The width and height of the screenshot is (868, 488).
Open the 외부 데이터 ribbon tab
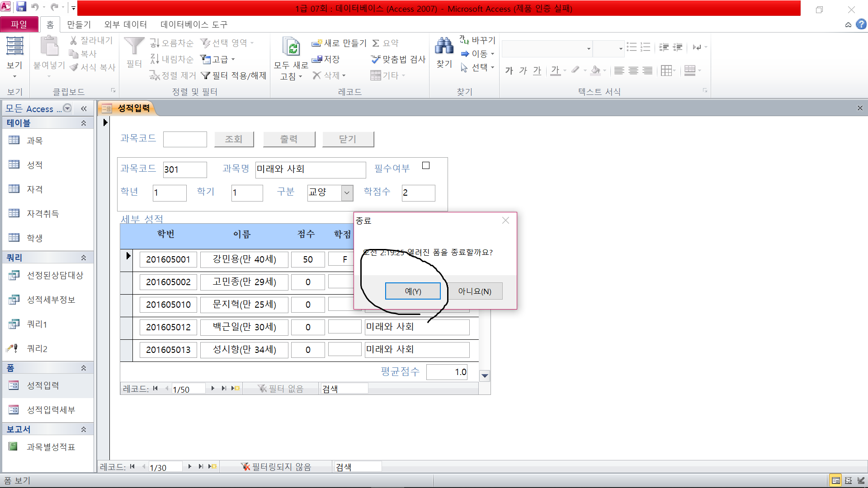point(125,24)
